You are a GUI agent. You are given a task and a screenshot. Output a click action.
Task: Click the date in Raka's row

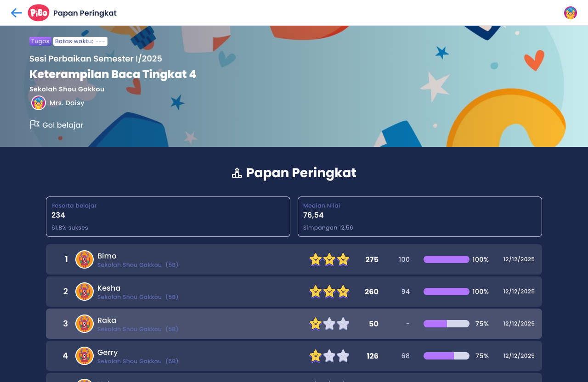pyautogui.click(x=519, y=324)
